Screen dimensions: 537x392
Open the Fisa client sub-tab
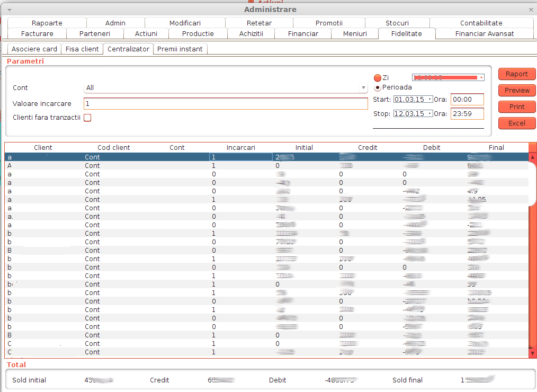coord(82,49)
